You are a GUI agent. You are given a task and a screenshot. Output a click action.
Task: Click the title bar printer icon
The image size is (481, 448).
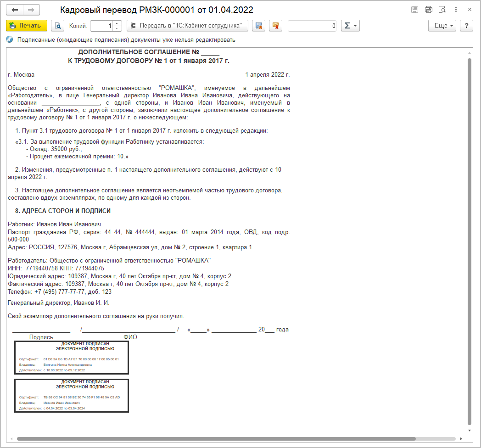[429, 10]
